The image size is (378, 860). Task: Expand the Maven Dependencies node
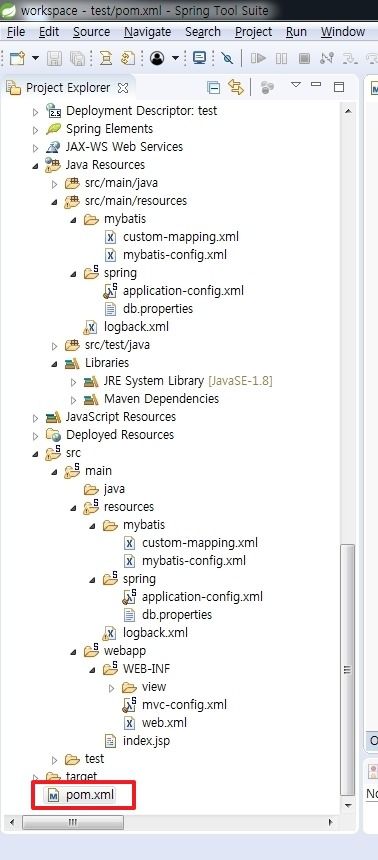click(74, 400)
